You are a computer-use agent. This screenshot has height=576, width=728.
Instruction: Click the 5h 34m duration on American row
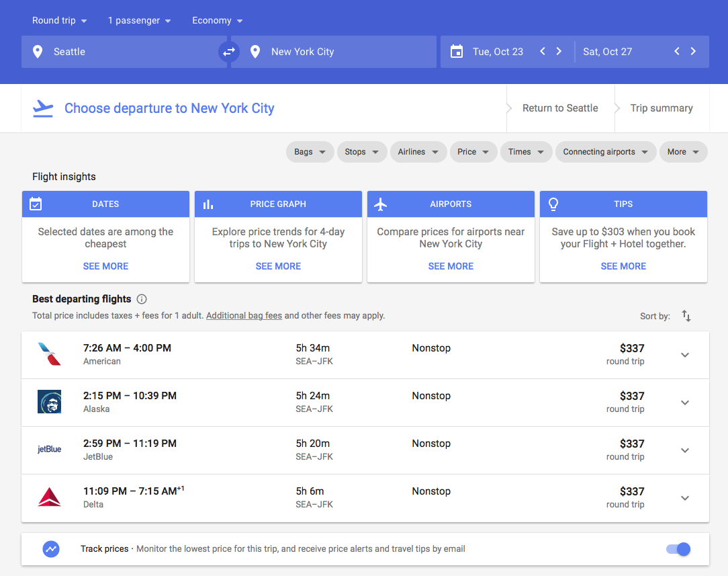click(x=313, y=348)
